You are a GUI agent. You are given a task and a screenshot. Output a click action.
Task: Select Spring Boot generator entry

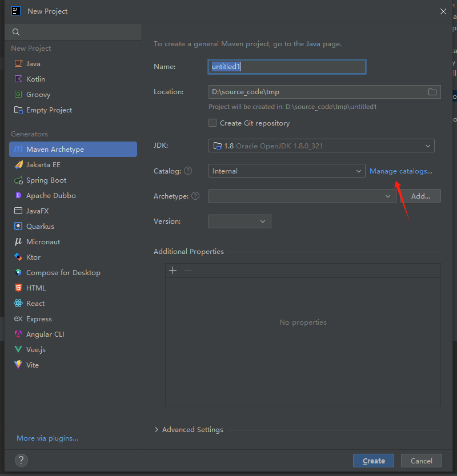click(x=73, y=180)
